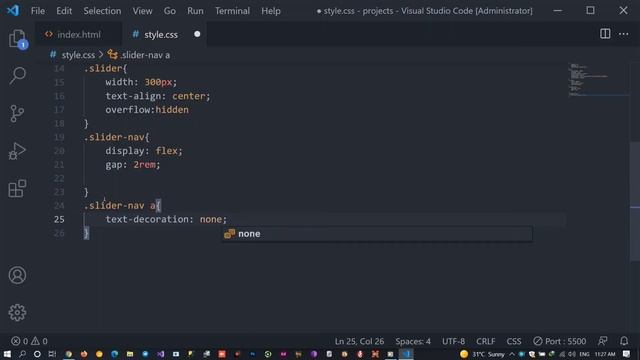Open the Help menu
The image size is (640, 360).
(x=271, y=11)
